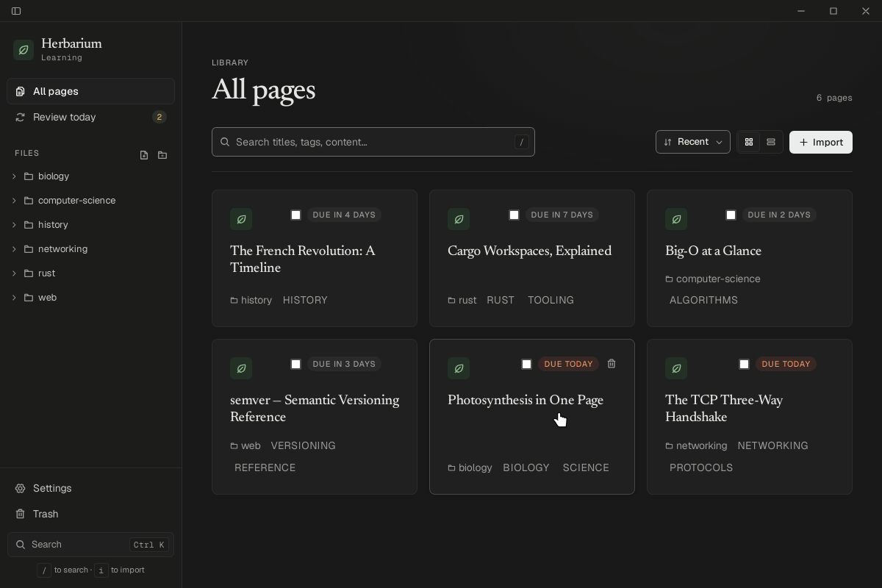882x588 pixels.
Task: Click the ALGORITHMS tag on Big-O card
Action: [x=703, y=300]
